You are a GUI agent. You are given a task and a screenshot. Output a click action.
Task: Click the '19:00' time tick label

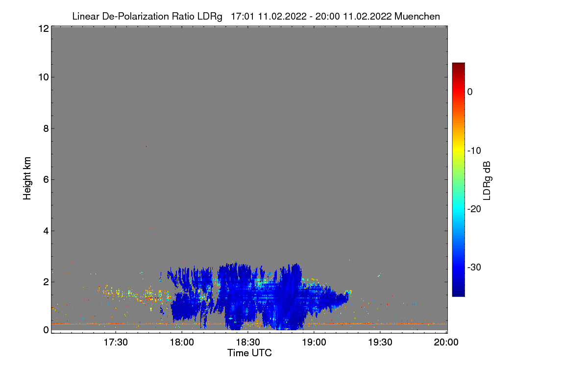point(314,343)
